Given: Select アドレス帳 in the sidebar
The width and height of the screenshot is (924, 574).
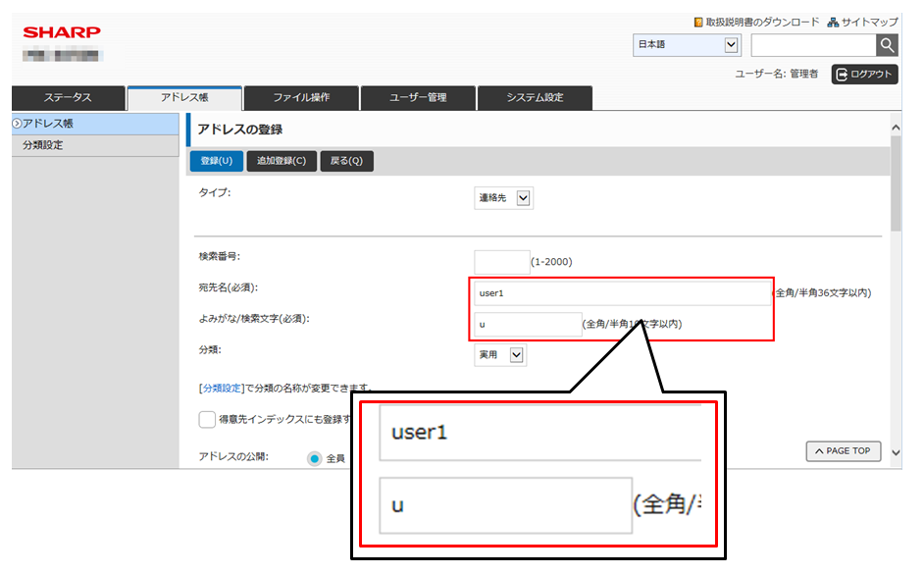Looking at the screenshot, I should (x=95, y=124).
